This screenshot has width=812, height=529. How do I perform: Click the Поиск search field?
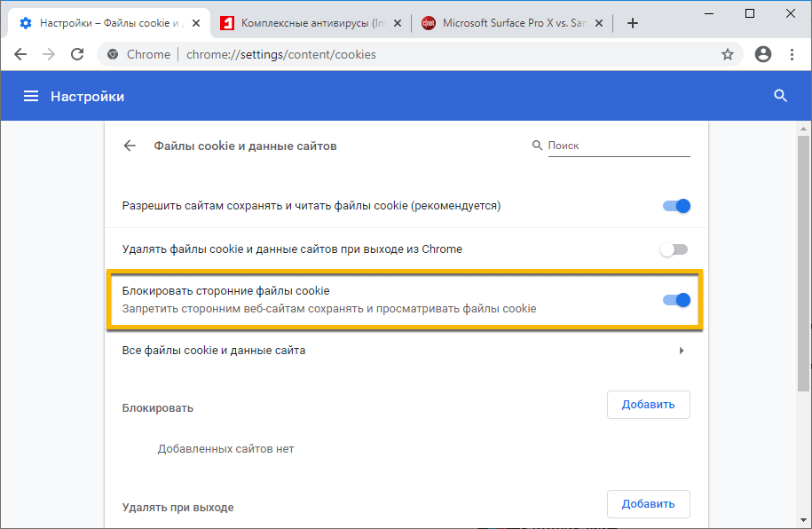click(x=612, y=145)
